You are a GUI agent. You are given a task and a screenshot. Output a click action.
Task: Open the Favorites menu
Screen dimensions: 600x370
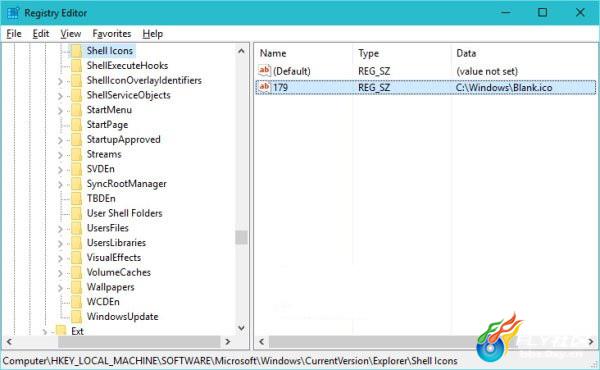click(x=112, y=34)
